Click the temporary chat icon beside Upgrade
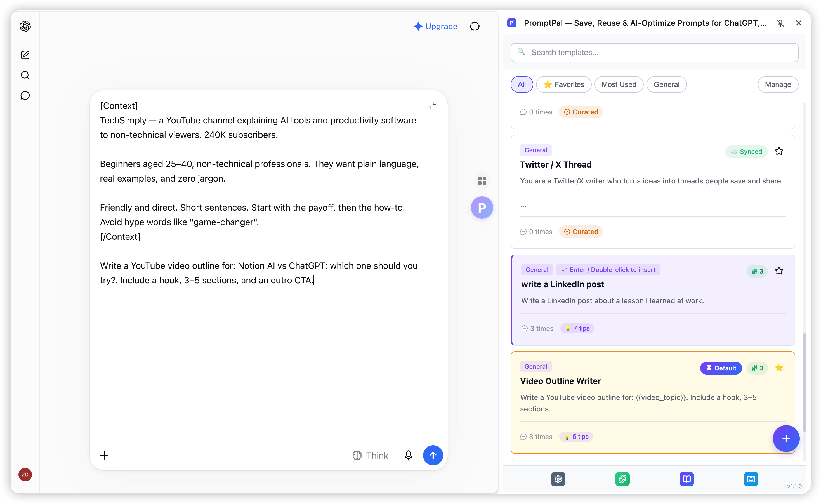Screen dimensions: 821x504 [475, 26]
